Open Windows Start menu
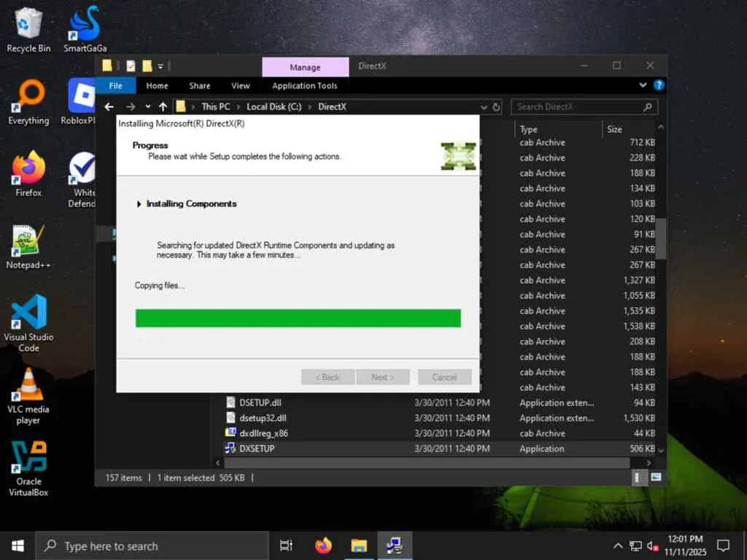 point(18,545)
